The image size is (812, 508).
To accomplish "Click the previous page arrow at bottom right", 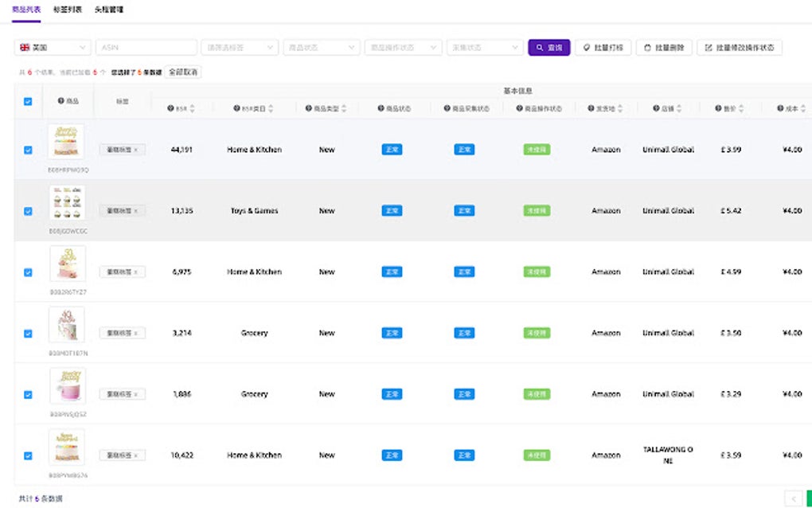I will point(794,498).
